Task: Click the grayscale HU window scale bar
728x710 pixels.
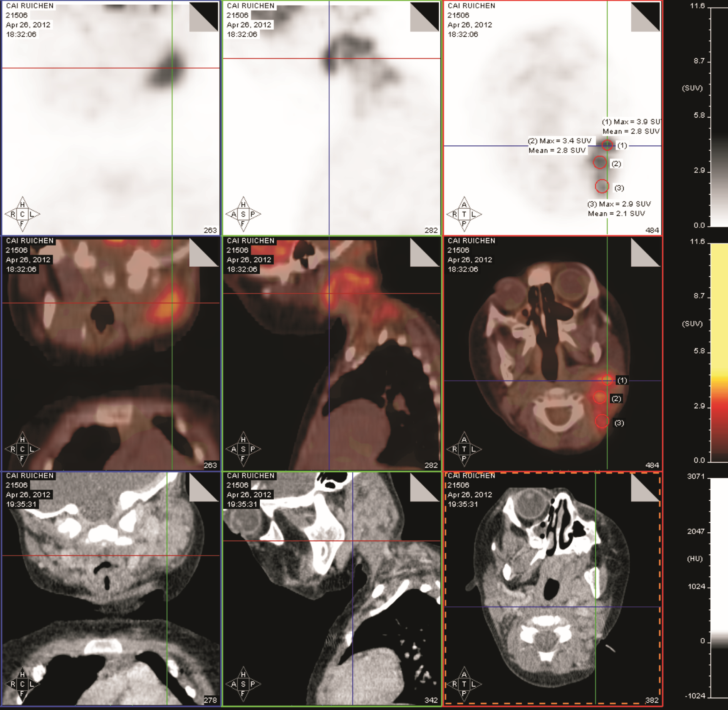Action: click(x=719, y=586)
